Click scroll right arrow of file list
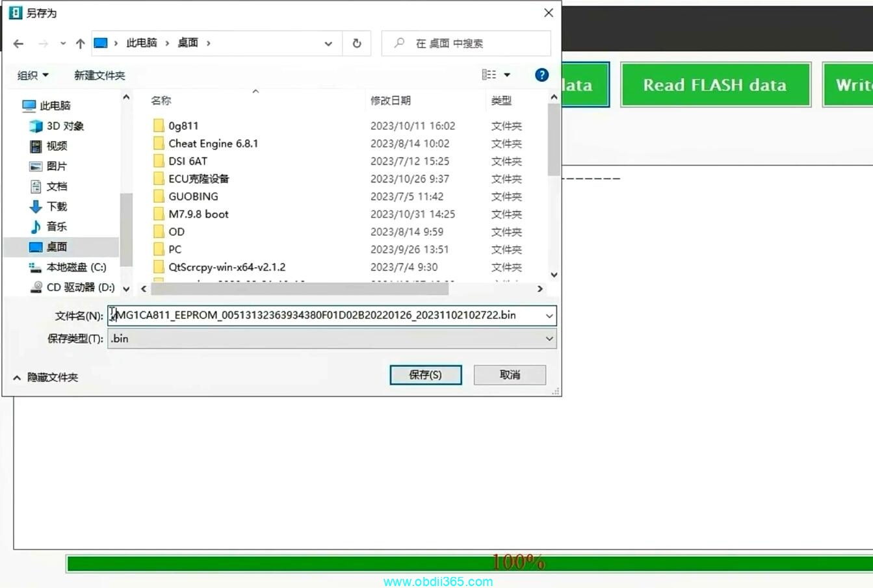The image size is (873, 588). pyautogui.click(x=540, y=288)
